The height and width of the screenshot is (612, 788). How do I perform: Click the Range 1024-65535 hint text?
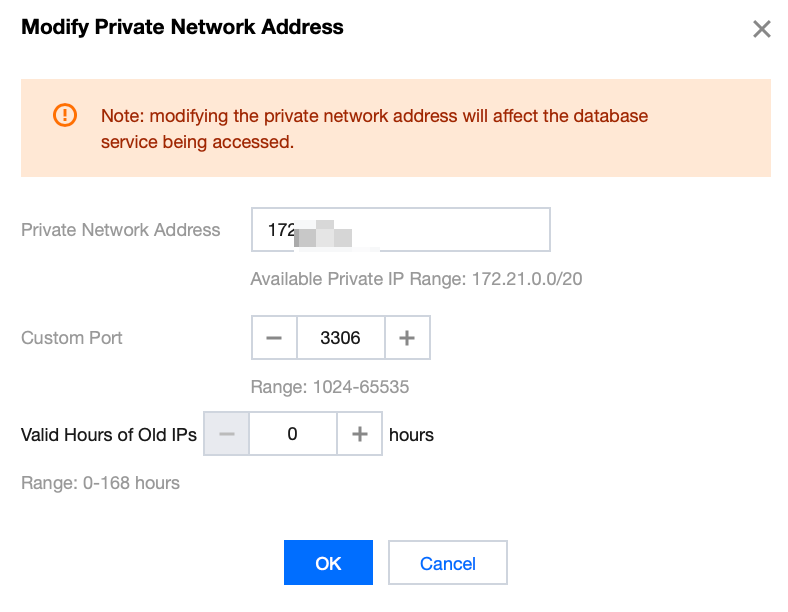point(329,387)
